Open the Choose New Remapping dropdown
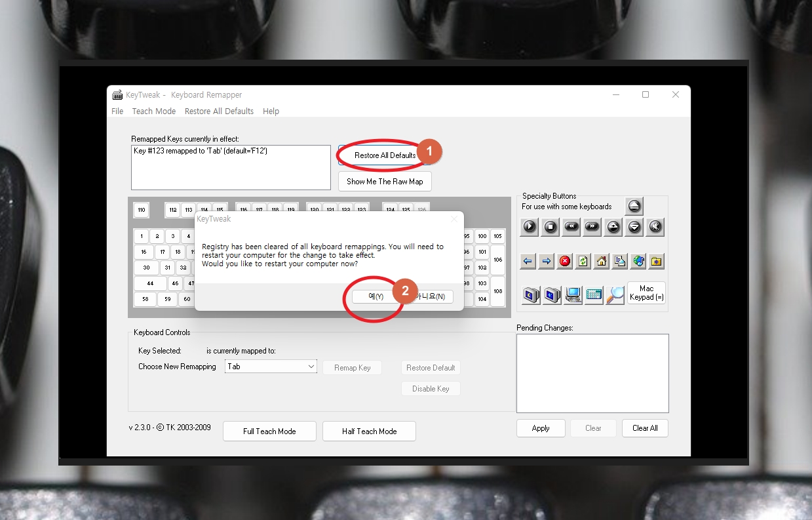This screenshot has height=520, width=812. point(271,367)
